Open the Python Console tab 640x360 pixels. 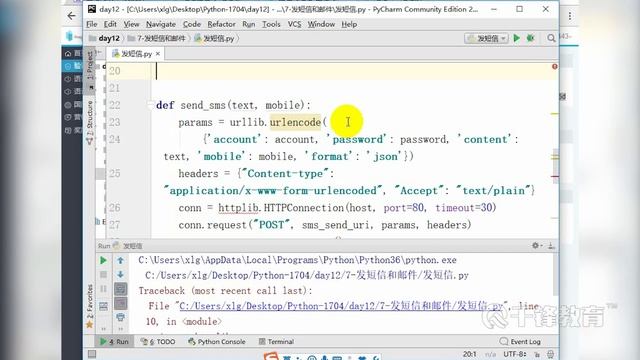pyautogui.click(x=217, y=342)
